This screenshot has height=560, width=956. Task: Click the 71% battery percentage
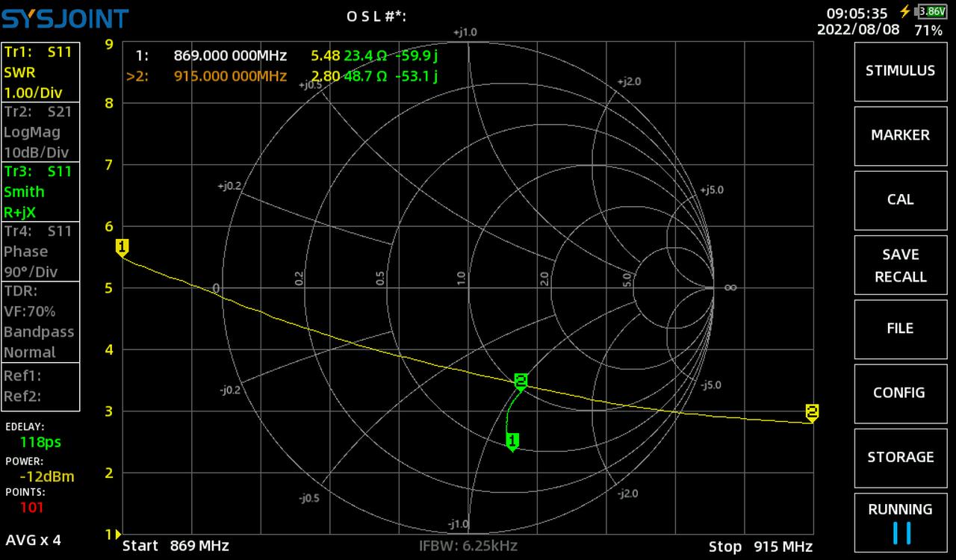(928, 31)
